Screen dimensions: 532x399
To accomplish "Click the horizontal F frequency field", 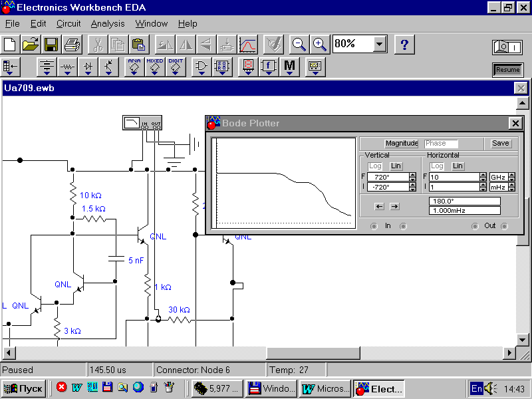I will pos(454,177).
